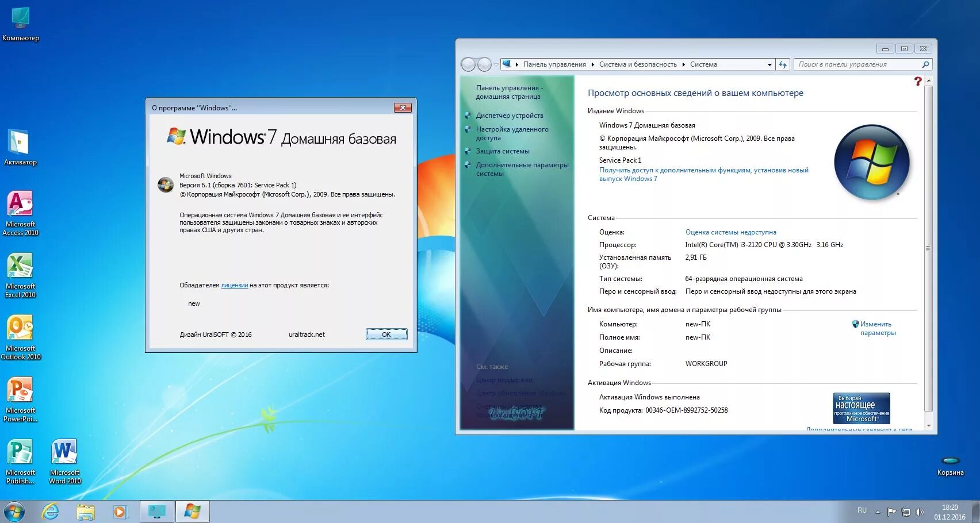Select the Система breadcrumb in the address bar
Screen dimensions: 980x523
(x=703, y=64)
